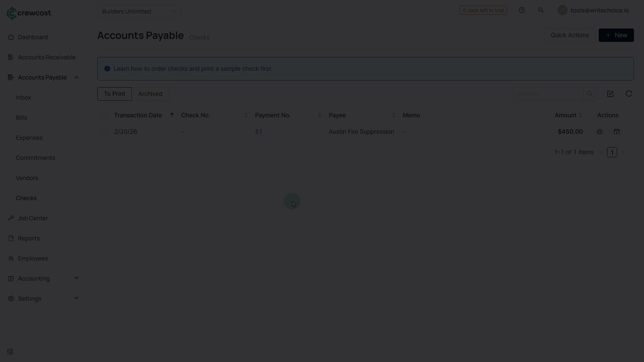Click the magnifier button beside the Search field
Screen dimensions: 644x362
590,94
